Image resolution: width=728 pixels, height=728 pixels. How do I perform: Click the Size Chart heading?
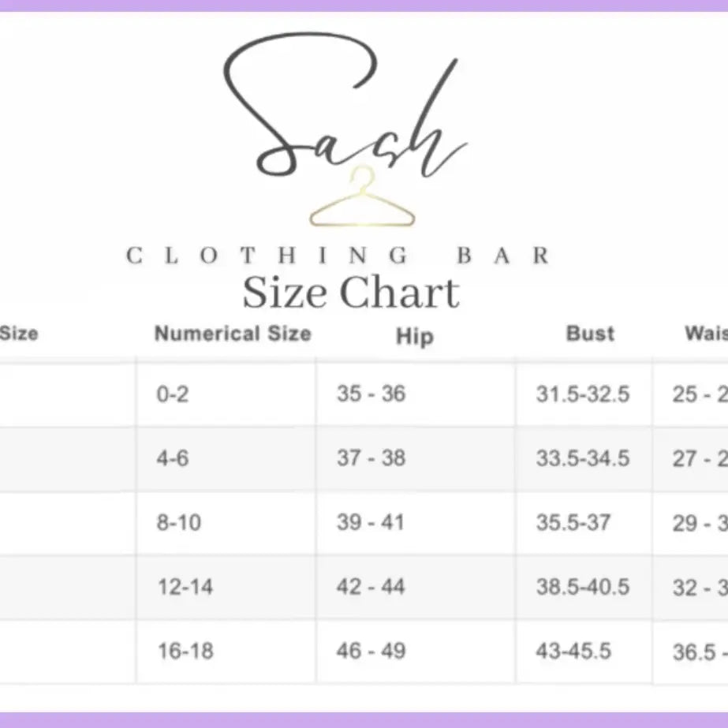350,293
